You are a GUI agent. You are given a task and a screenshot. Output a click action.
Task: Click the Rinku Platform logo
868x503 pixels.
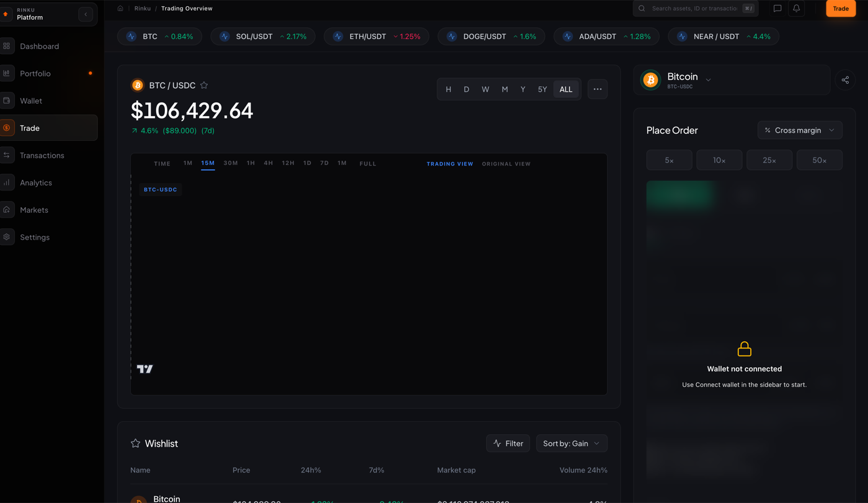point(6,14)
